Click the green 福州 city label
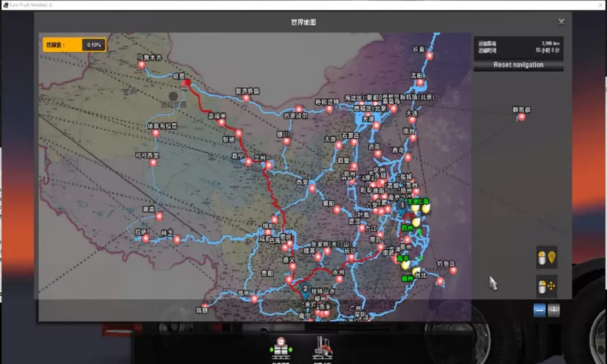Screen dimensions: 607x364 (x=407, y=279)
